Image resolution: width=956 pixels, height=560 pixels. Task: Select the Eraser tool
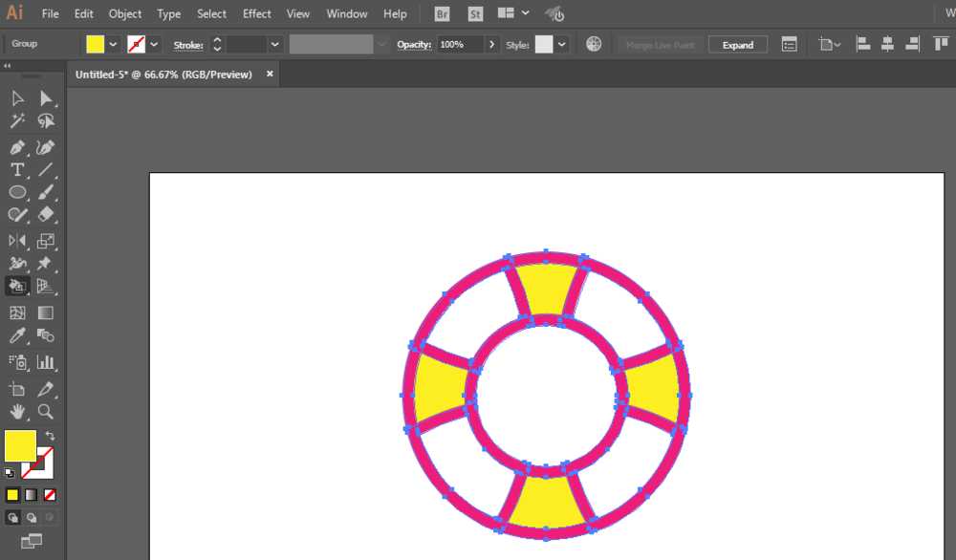[45, 216]
